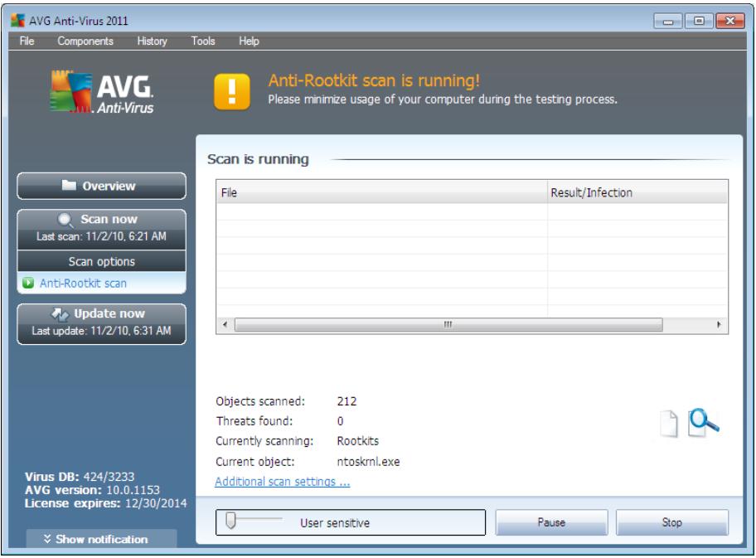Click the Objects scanned value 212
Image resolution: width=756 pixels, height=558 pixels.
(346, 401)
